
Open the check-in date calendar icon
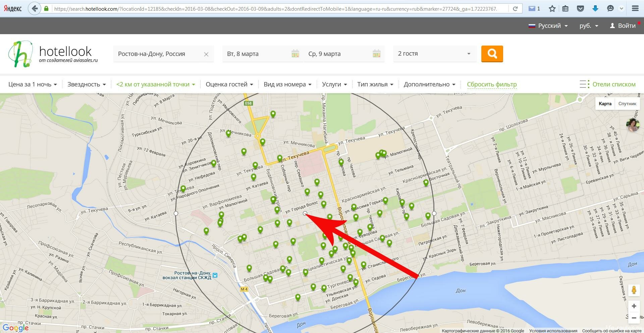295,54
